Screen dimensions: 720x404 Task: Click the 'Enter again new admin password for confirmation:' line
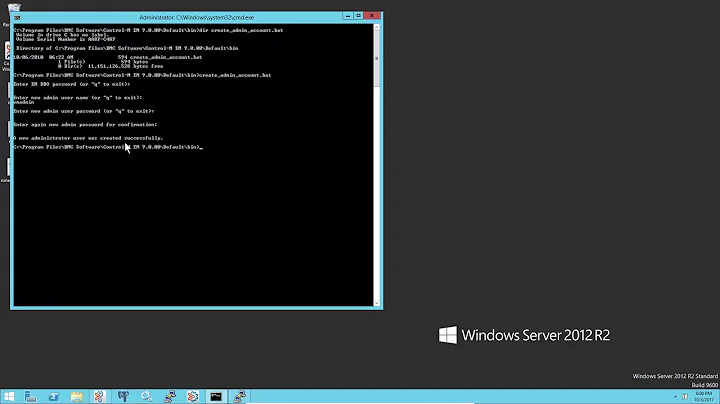pos(85,124)
